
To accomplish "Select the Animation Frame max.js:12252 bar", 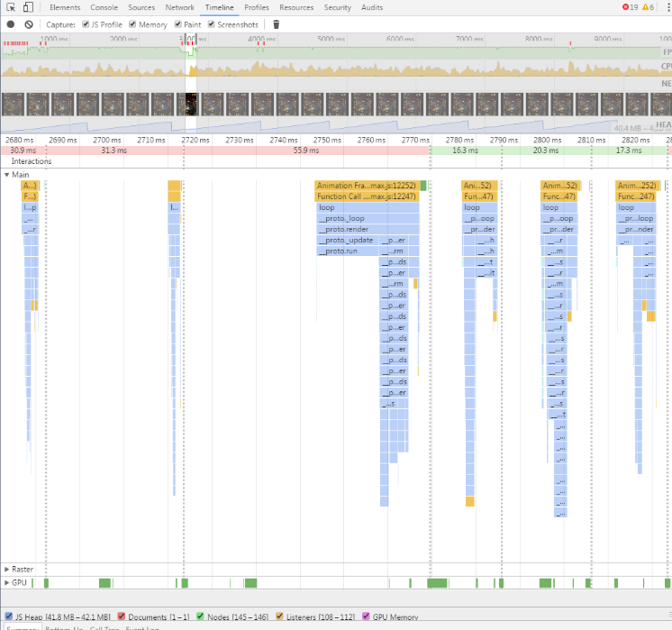I will coord(367,186).
